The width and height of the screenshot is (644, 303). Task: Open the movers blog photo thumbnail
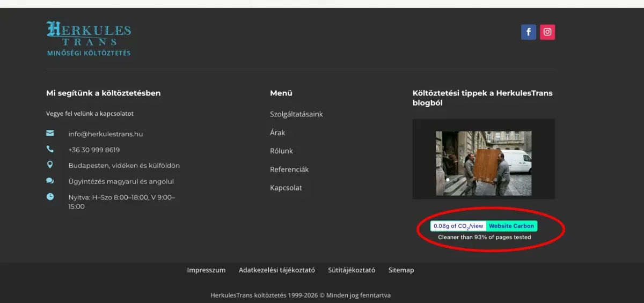click(484, 163)
